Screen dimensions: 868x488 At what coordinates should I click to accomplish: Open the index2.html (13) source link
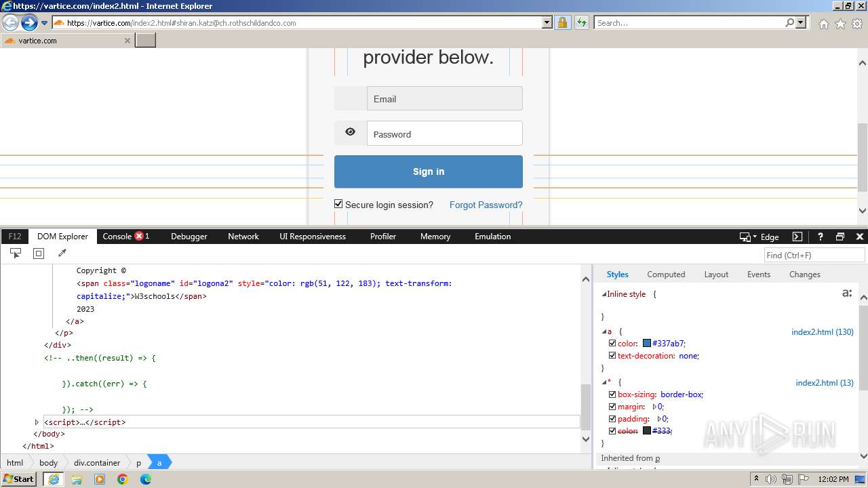coord(825,383)
